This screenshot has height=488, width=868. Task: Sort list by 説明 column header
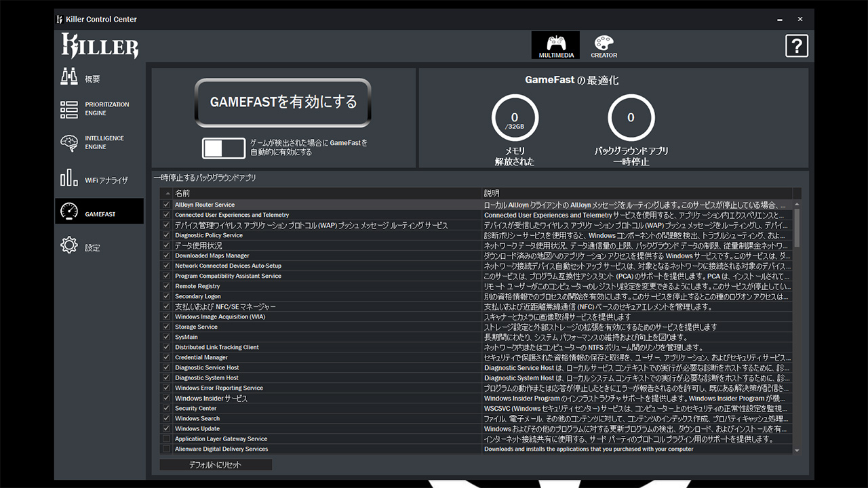point(637,193)
